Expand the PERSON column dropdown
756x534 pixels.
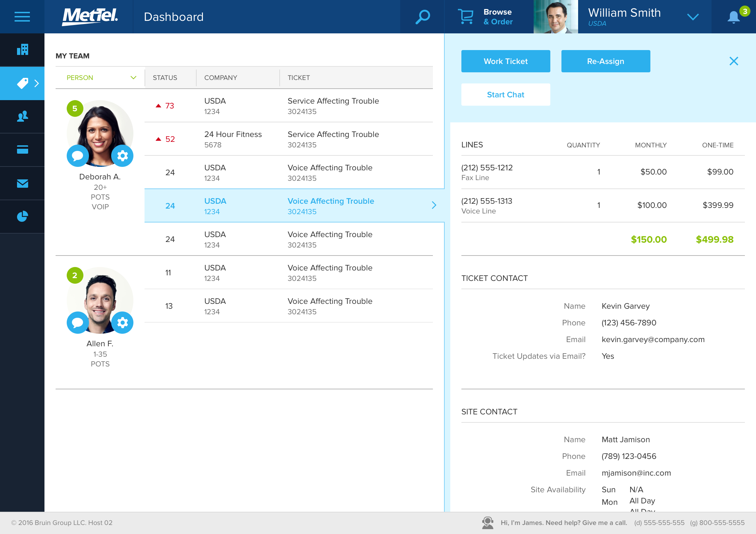(133, 78)
